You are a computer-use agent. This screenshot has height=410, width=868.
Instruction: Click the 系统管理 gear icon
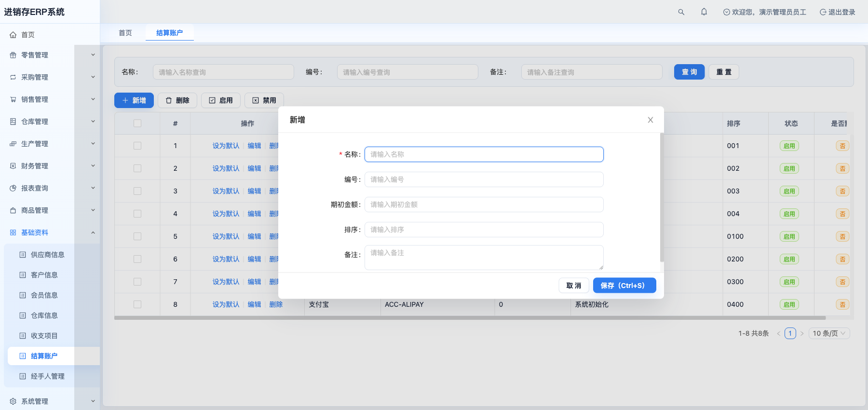[x=13, y=401]
